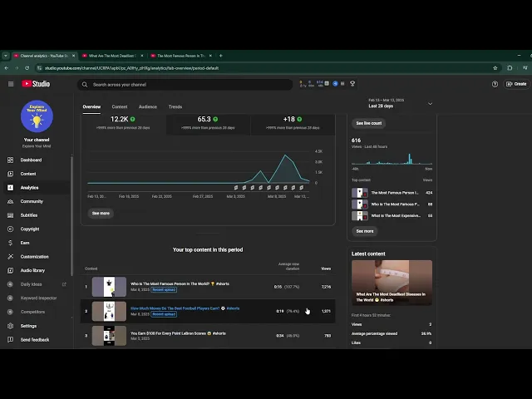Viewport: 532px width, 399px height.
Task: Click the channel avatar with the lightbulb
Action: [37, 116]
